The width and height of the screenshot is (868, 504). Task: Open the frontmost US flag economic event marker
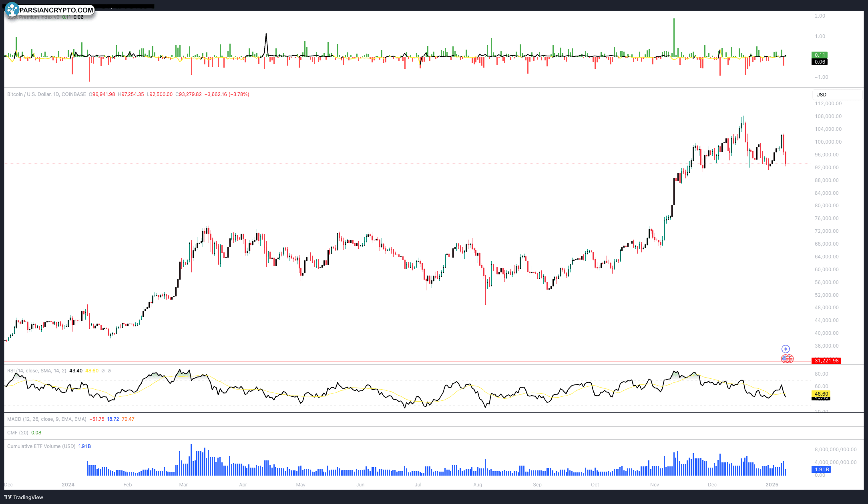786,359
